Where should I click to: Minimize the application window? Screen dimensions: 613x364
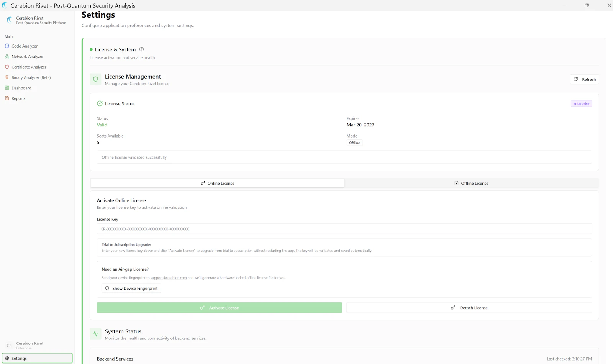[564, 5]
